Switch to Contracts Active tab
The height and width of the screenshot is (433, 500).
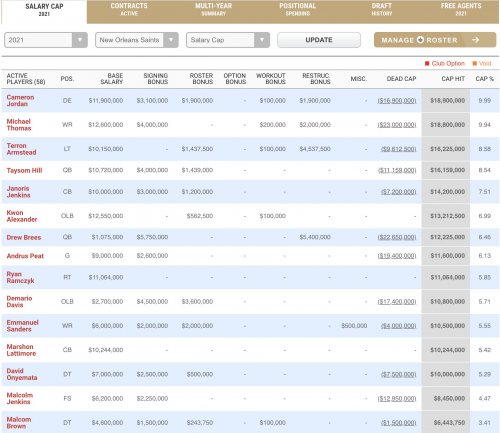tap(129, 10)
